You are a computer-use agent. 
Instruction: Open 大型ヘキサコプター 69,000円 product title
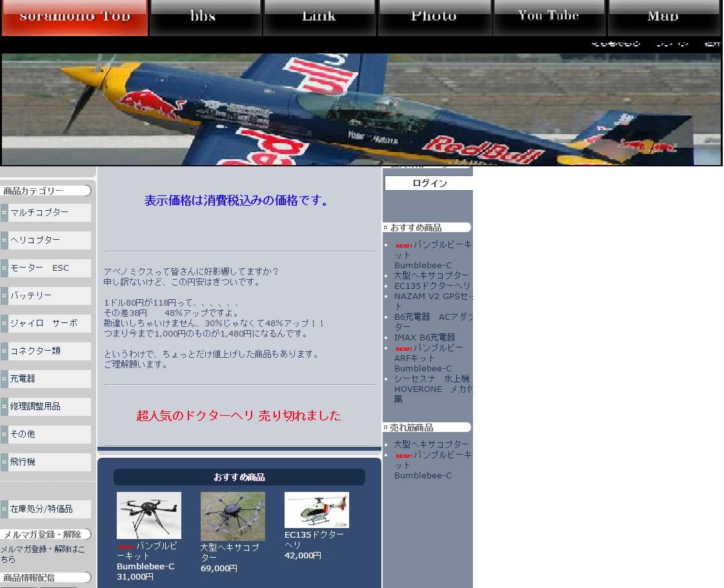[230, 553]
